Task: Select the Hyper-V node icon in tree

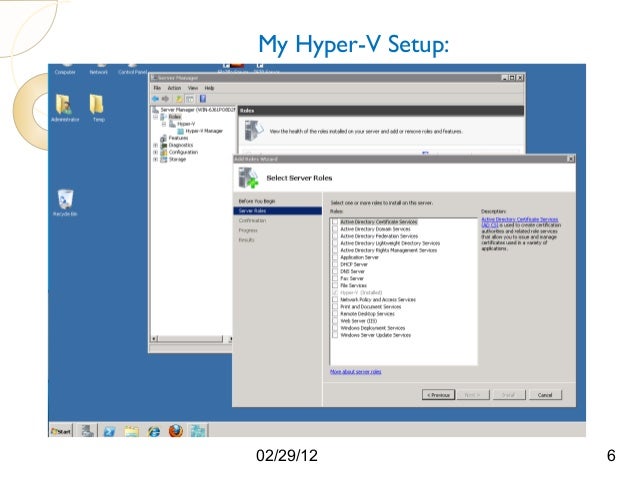Action: pyautogui.click(x=173, y=124)
